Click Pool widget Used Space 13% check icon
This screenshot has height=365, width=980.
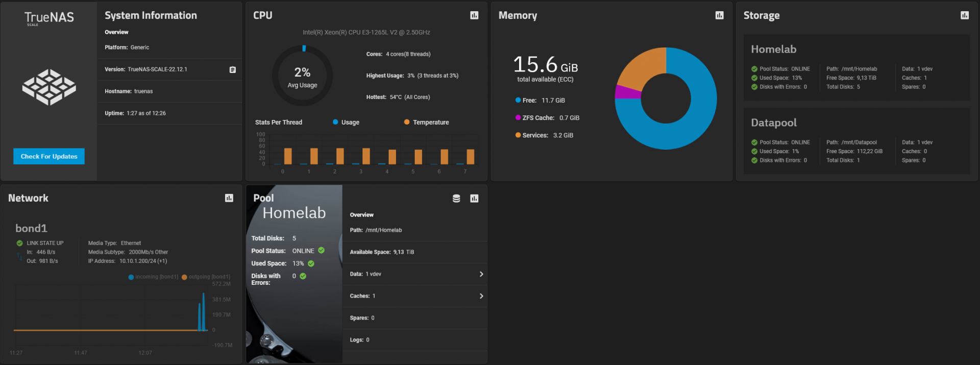311,263
